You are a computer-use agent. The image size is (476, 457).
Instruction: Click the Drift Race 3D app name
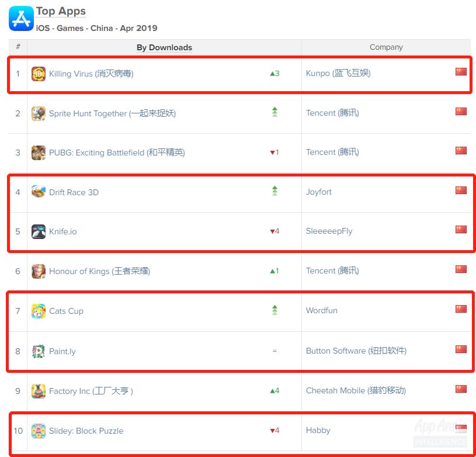[x=74, y=192]
